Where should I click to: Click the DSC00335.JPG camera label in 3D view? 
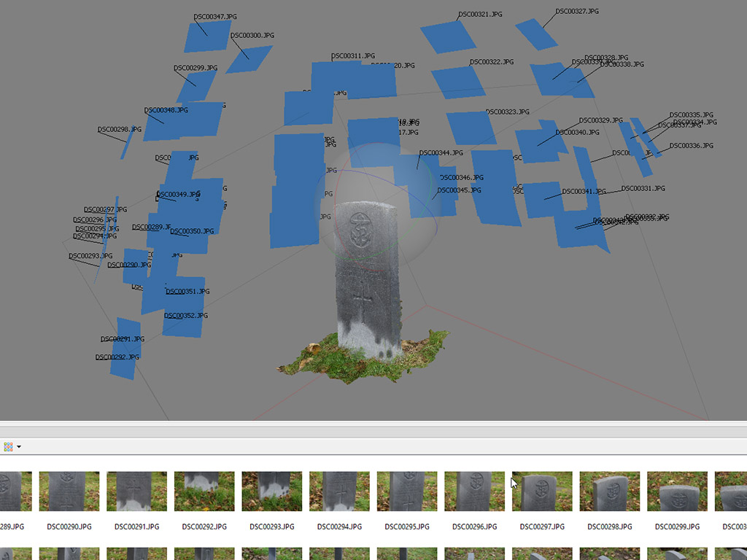coord(692,114)
